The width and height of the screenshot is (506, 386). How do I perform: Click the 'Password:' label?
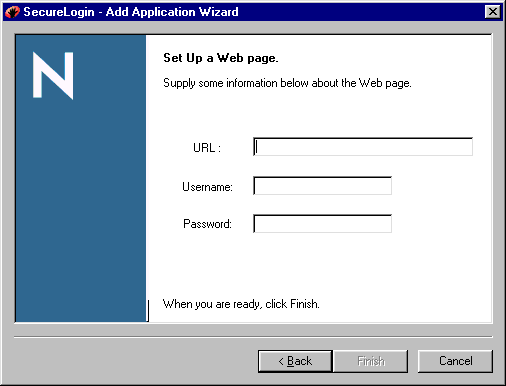(207, 224)
